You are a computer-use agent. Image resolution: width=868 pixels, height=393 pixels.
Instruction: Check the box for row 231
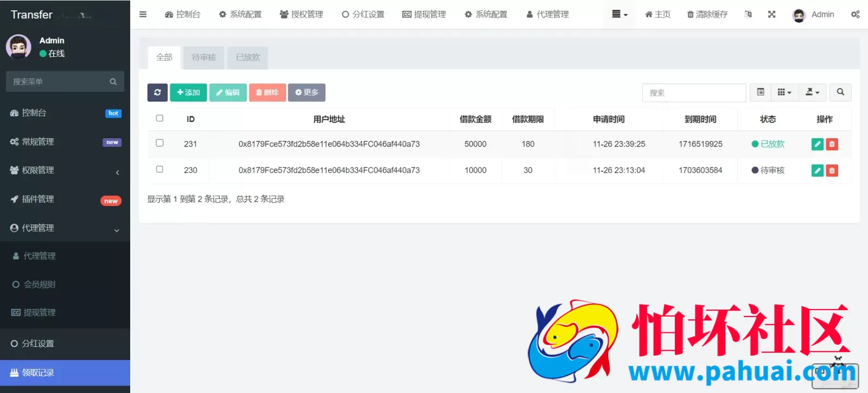pyautogui.click(x=159, y=143)
